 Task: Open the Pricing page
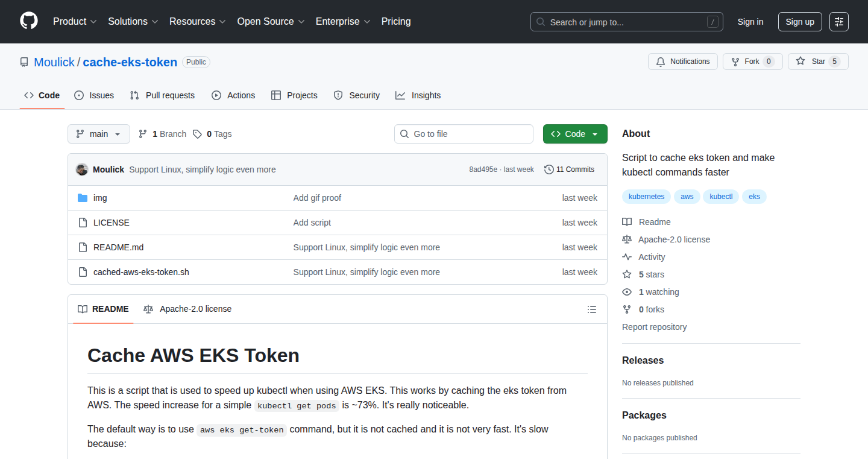pyautogui.click(x=396, y=22)
